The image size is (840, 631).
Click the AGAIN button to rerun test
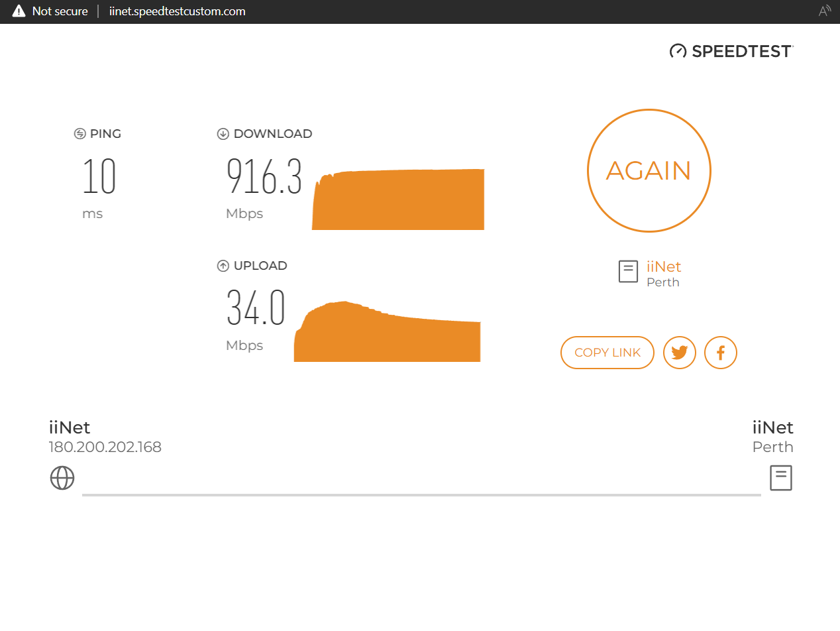[x=649, y=170]
